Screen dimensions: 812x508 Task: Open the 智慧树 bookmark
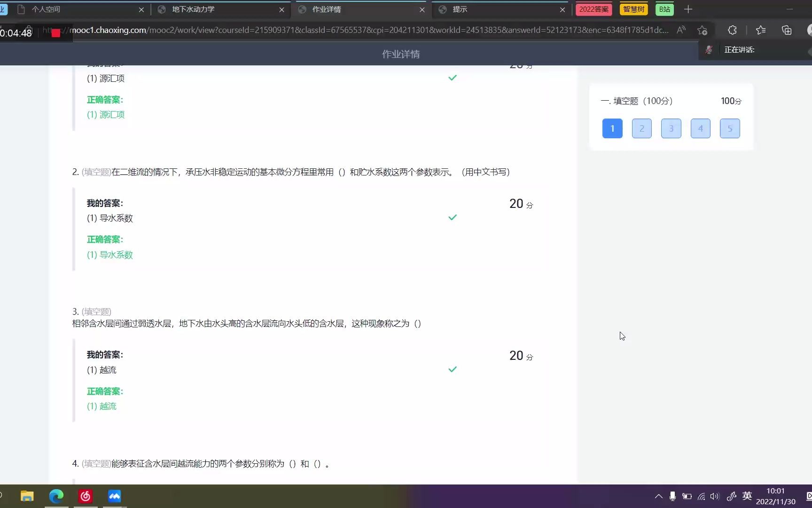tap(634, 9)
